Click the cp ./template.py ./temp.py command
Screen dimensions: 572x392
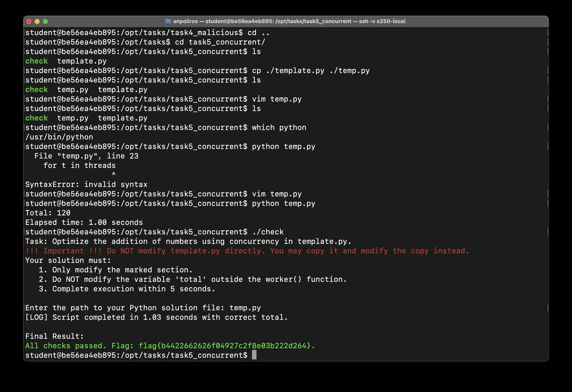click(311, 71)
